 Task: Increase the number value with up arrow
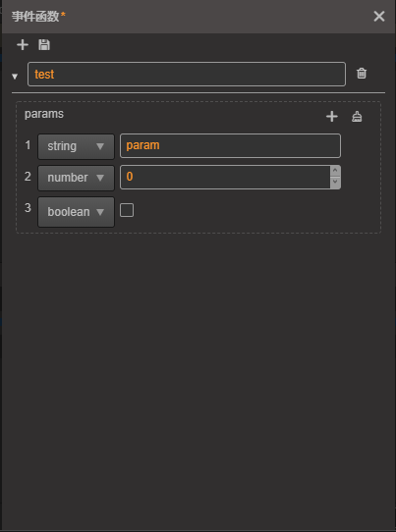coord(335,171)
